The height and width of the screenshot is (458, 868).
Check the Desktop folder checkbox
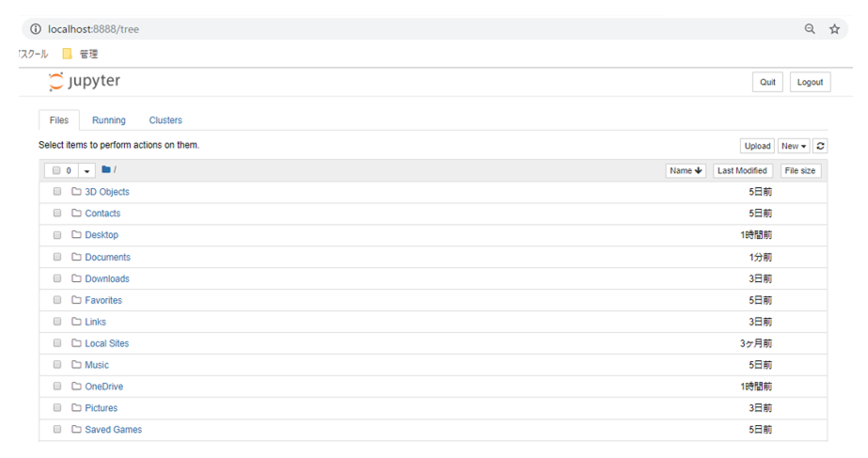coord(57,235)
